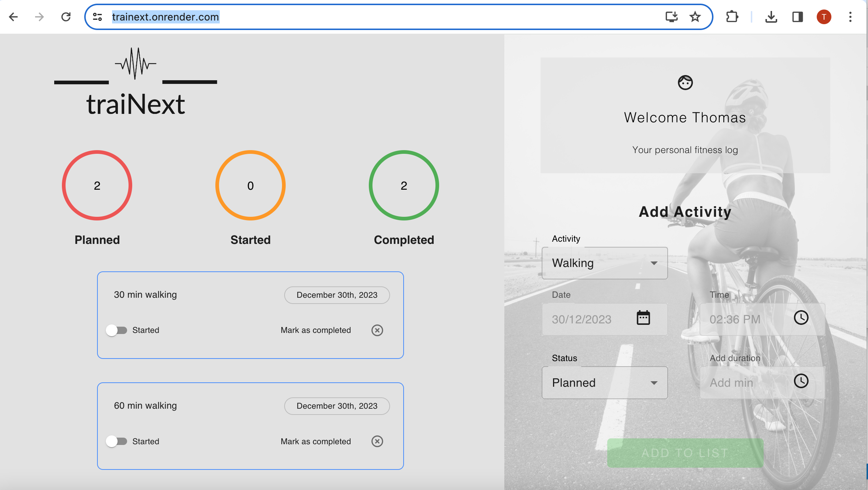Click the install app icon in address bar

(x=671, y=17)
